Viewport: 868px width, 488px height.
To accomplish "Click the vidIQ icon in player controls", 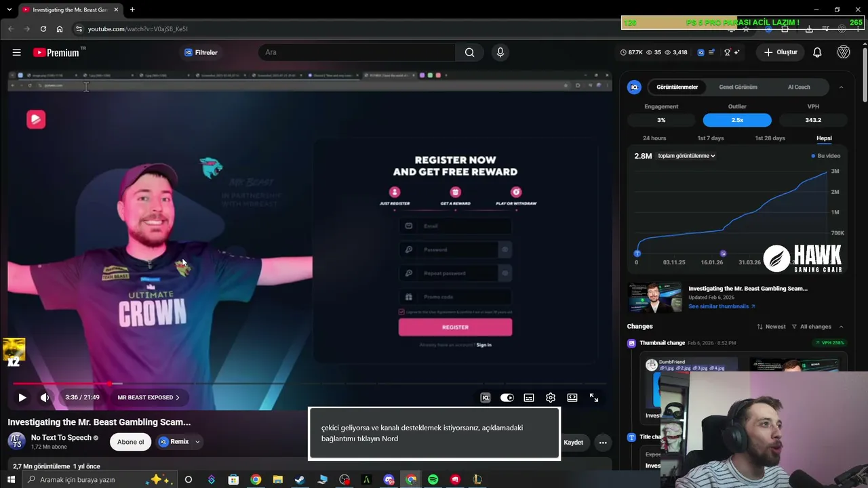I will click(x=486, y=398).
